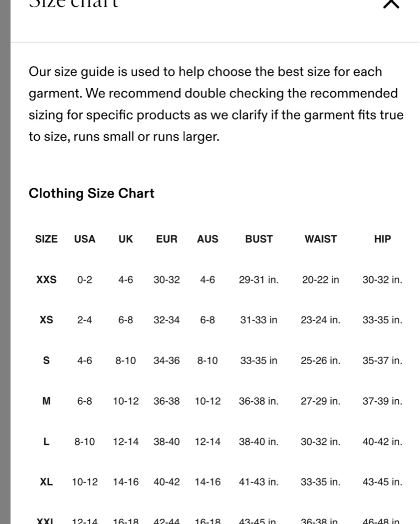Click the WAIST column header
This screenshot has width=420, height=524.
tap(320, 239)
